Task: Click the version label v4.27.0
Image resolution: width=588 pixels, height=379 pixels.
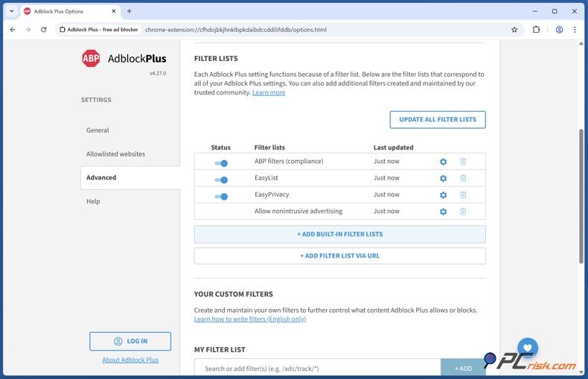Action: pyautogui.click(x=158, y=73)
